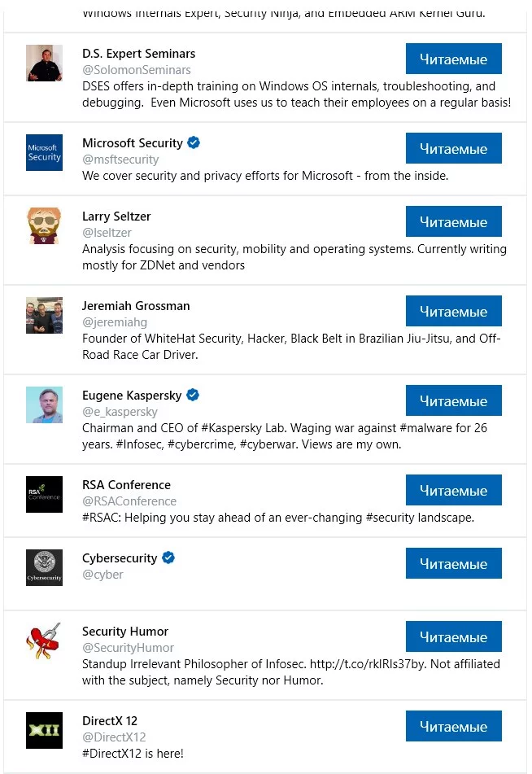Open the @cyber handle link
This screenshot has height=774, width=532.
[x=102, y=575]
